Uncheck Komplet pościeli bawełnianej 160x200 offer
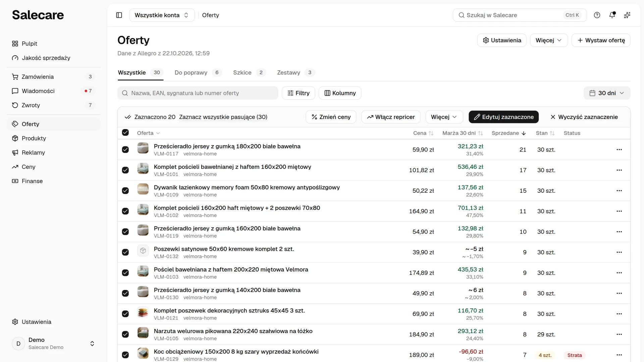Viewport: 644px width, 362px height. pyautogui.click(x=125, y=170)
